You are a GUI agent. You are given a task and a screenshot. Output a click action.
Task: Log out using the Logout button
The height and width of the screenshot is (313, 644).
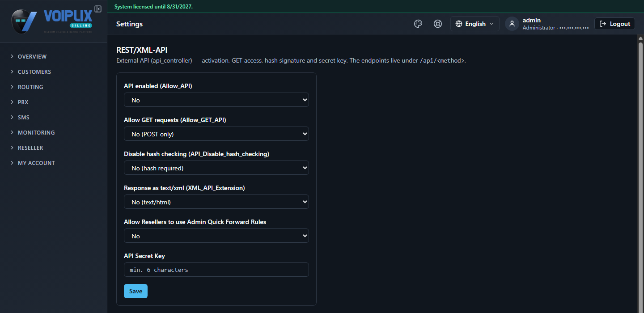tap(615, 24)
